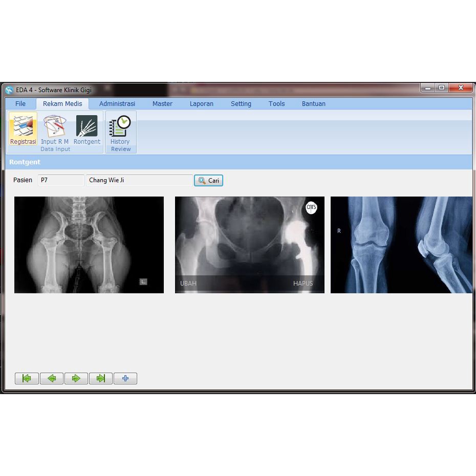
Task: Jump to the last record
Action: pyautogui.click(x=100, y=378)
